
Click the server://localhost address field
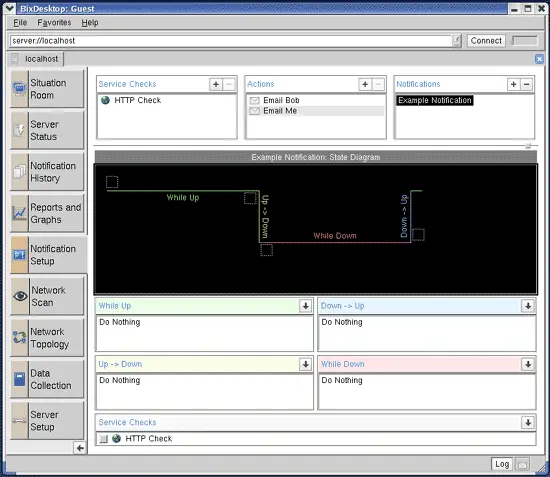point(232,41)
